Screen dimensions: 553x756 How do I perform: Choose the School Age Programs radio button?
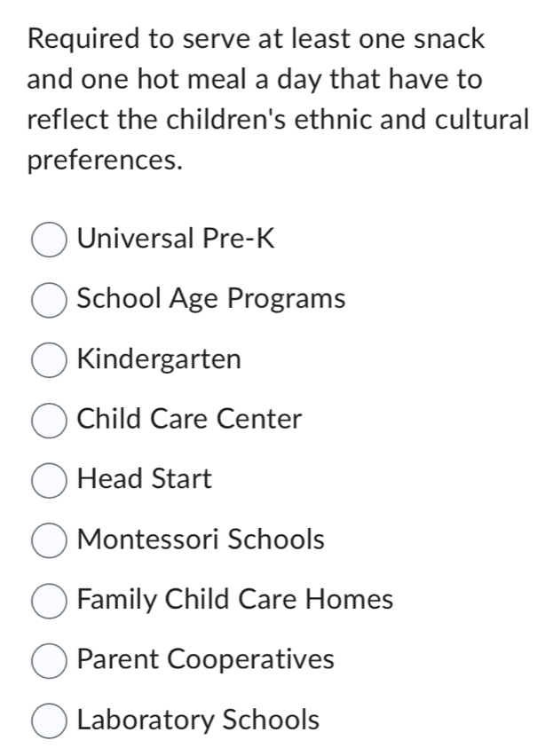pyautogui.click(x=50, y=300)
